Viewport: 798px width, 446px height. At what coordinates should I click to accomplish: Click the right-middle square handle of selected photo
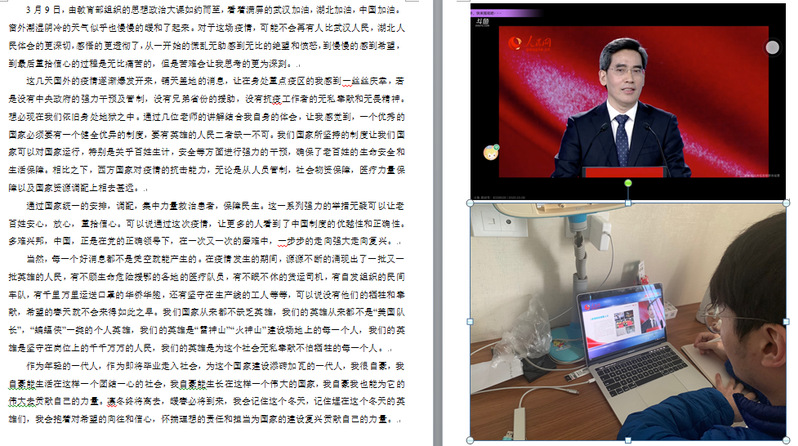786,322
